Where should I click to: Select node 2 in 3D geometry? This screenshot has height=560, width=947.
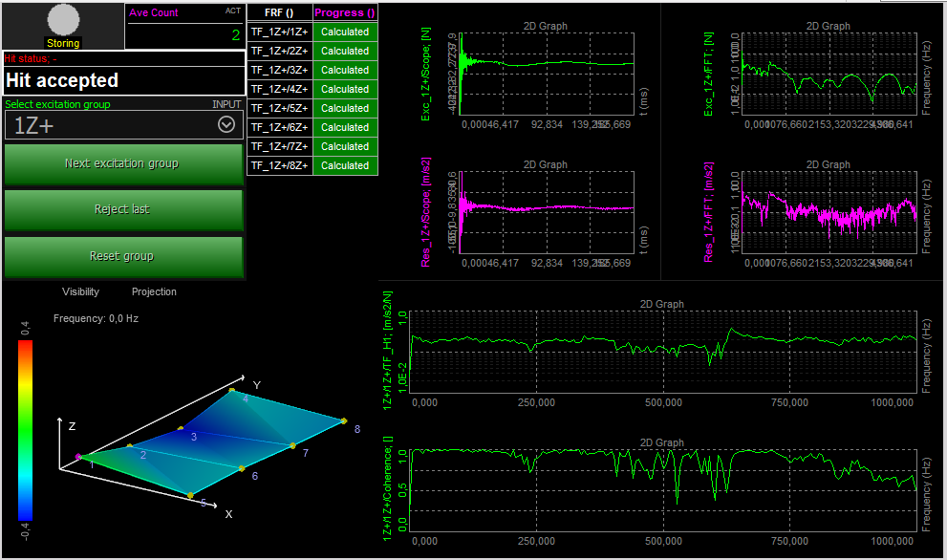click(130, 446)
